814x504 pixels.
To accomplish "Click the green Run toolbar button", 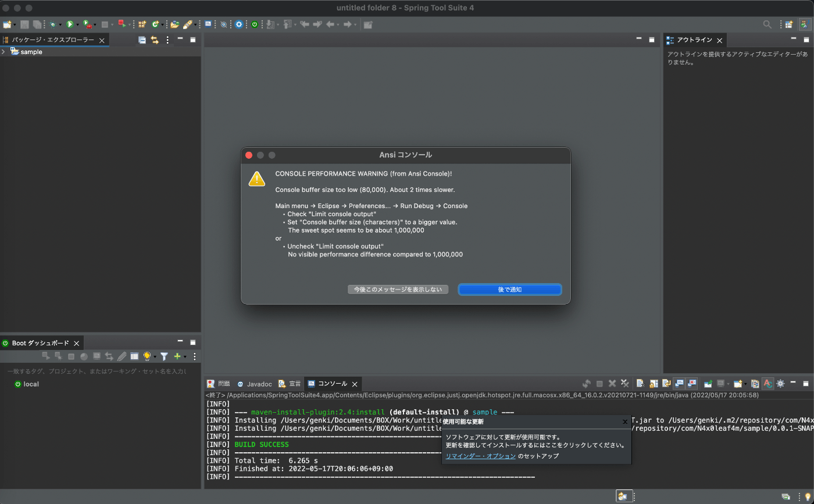I will (x=70, y=24).
